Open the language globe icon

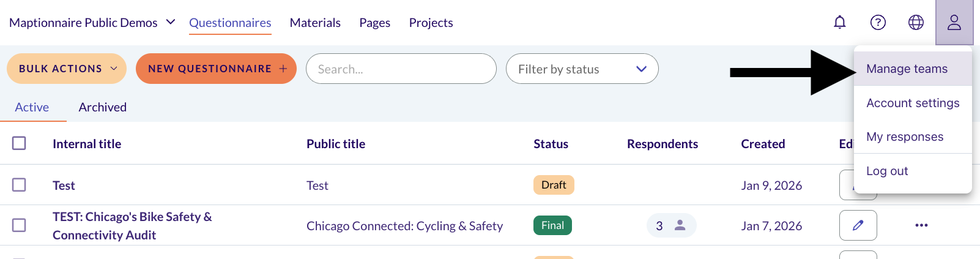point(916,23)
